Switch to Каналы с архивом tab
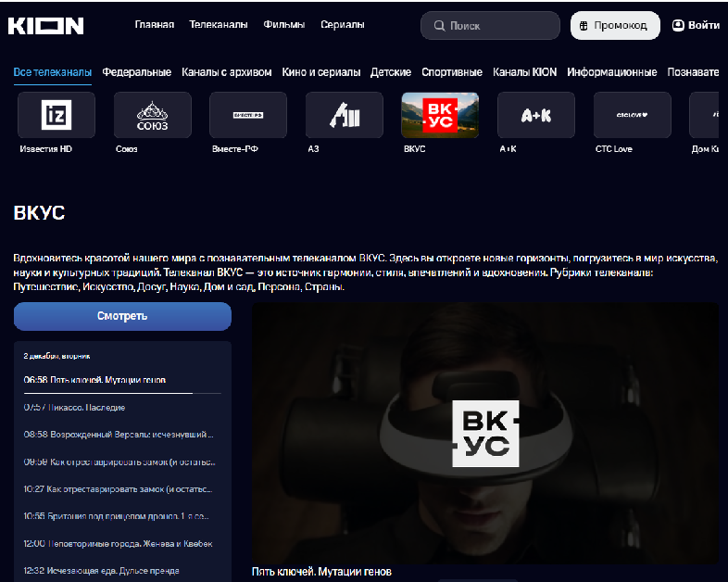The width and height of the screenshot is (728, 582). [227, 72]
